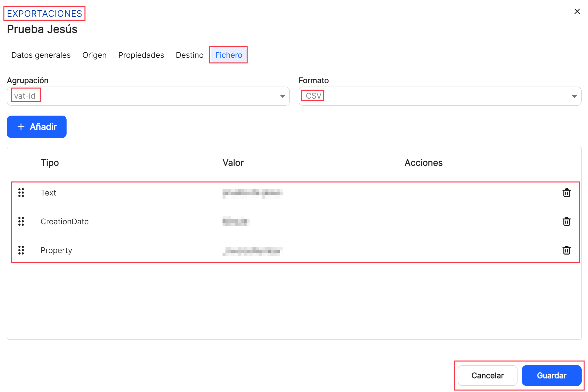Image resolution: width=588 pixels, height=392 pixels.
Task: Switch to the Datos generales tab
Action: tap(41, 55)
